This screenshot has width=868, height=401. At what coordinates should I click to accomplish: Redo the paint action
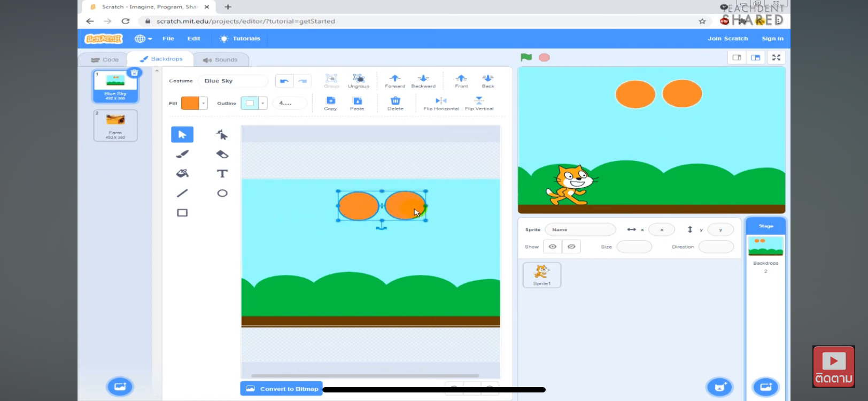pos(303,81)
